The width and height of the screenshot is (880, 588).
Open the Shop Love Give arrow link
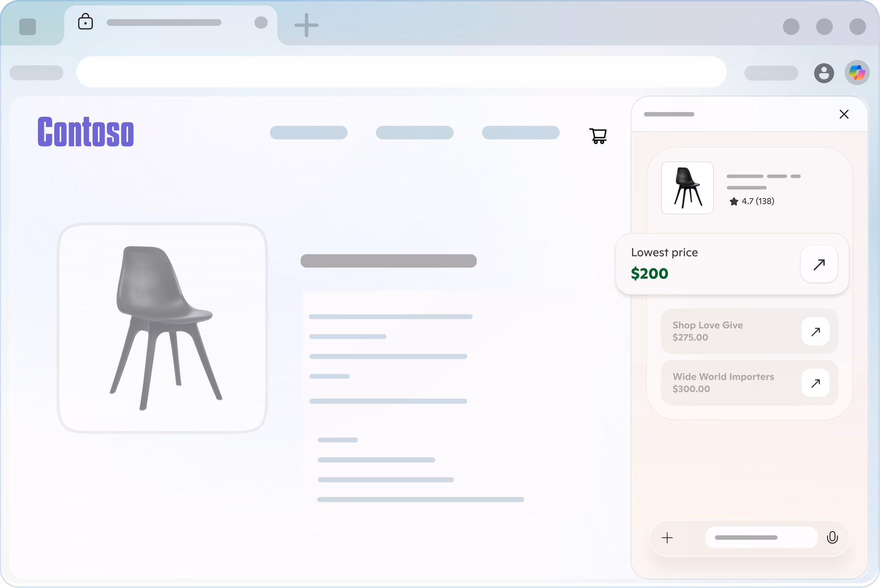pyautogui.click(x=815, y=331)
